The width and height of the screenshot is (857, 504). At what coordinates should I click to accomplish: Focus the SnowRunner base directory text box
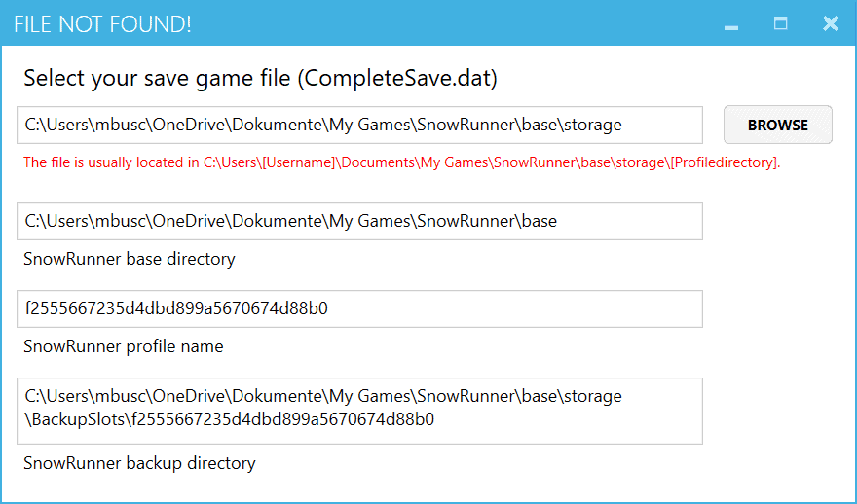359,221
